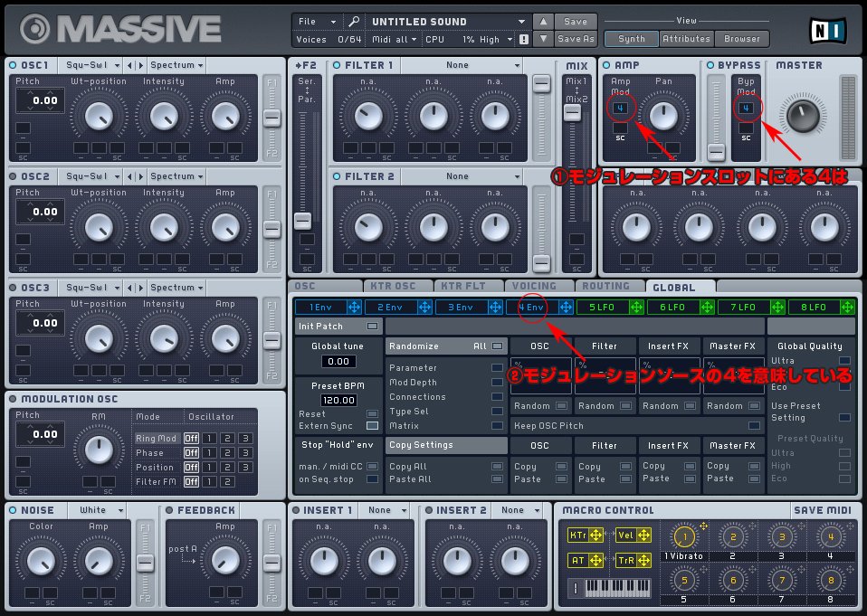Click macro knob 8
Screen dimensions: 867x616
click(831, 580)
